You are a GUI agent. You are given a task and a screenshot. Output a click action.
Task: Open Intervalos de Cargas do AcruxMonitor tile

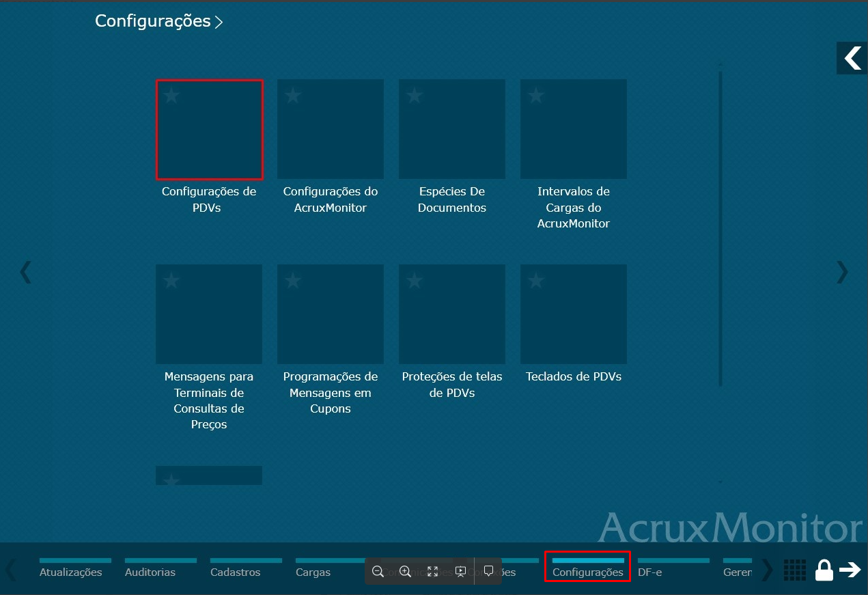[x=574, y=129]
